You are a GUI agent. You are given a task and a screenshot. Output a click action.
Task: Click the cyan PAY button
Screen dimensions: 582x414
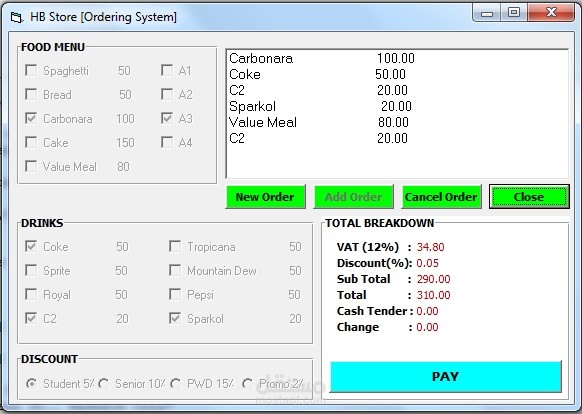pos(446,376)
